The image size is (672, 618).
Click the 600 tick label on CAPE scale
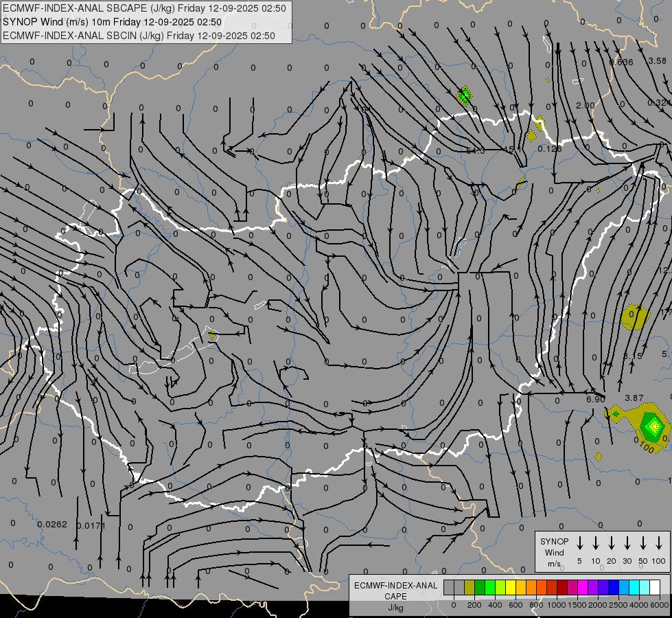tap(515, 605)
